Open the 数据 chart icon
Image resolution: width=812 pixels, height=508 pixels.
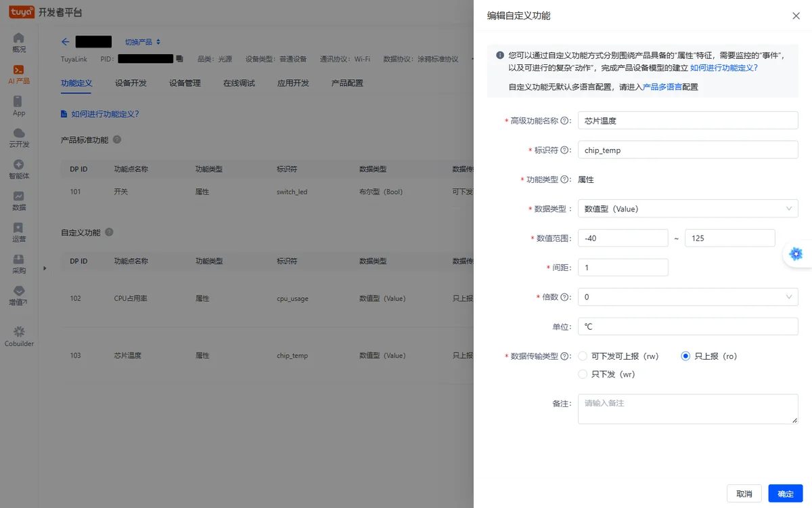19,196
